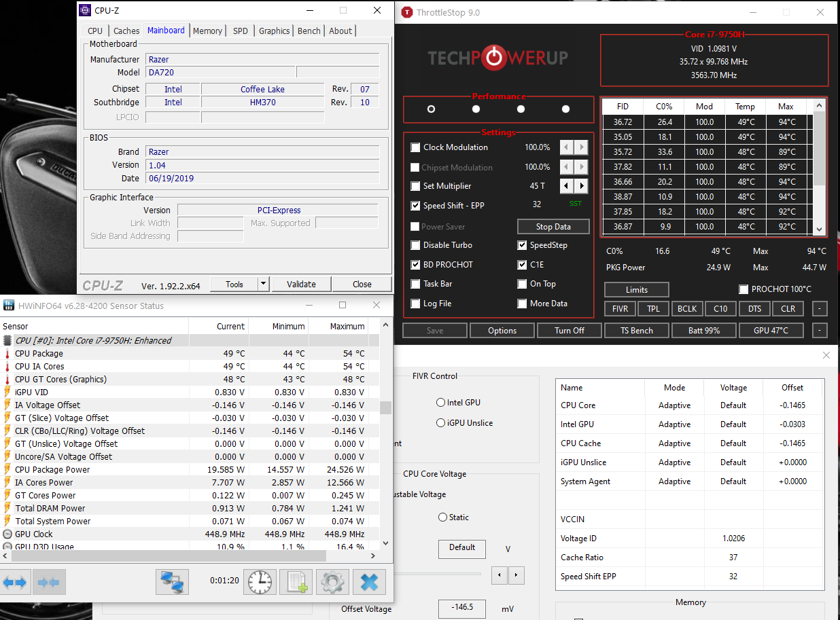Click the Clock Modulation increase arrow
The width and height of the screenshot is (840, 620).
click(x=581, y=147)
